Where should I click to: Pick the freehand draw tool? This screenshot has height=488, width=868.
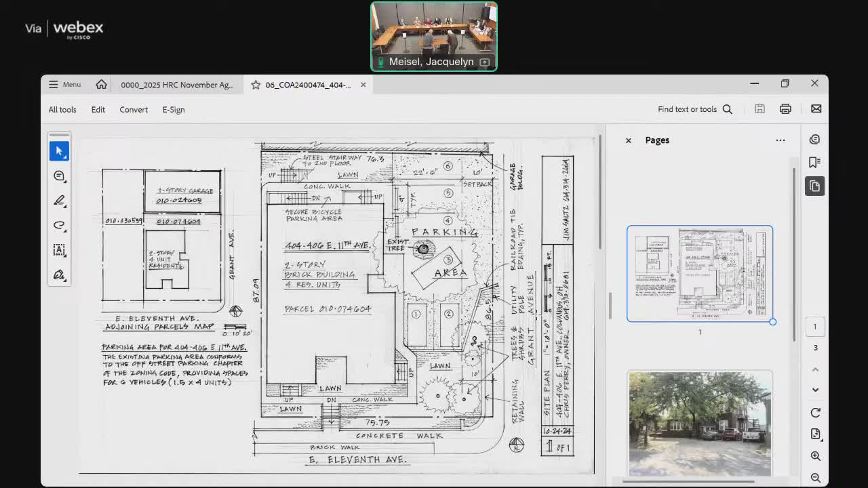coord(59,225)
